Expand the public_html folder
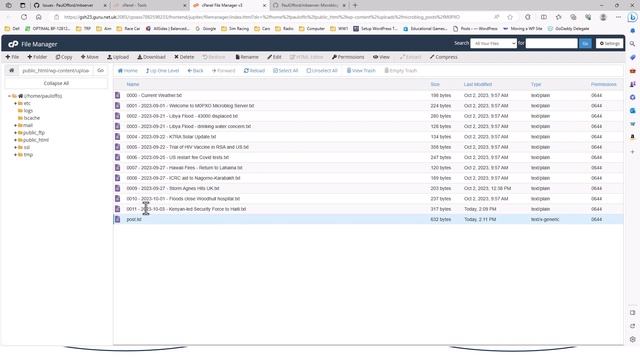The image size is (640, 360). point(16,140)
